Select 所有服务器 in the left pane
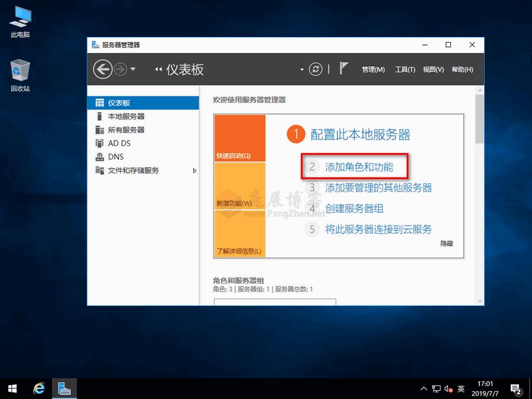Viewport: 532px width, 399px height. coord(125,129)
